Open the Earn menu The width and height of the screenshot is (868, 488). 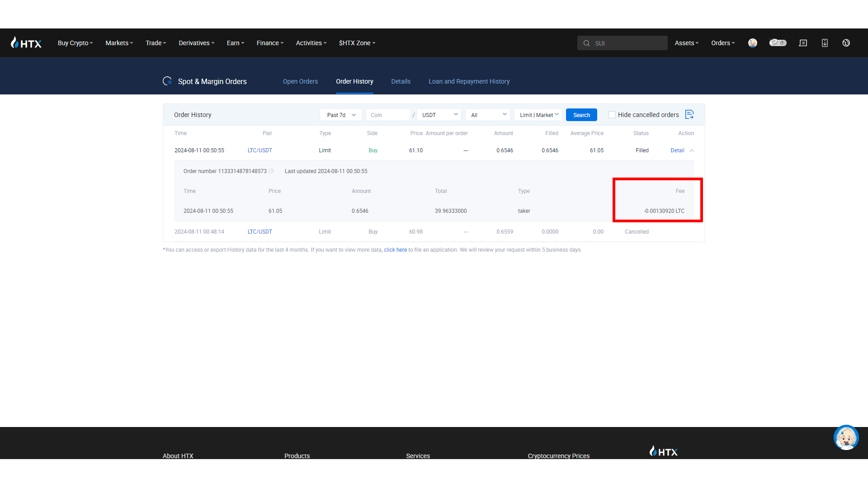(x=236, y=43)
